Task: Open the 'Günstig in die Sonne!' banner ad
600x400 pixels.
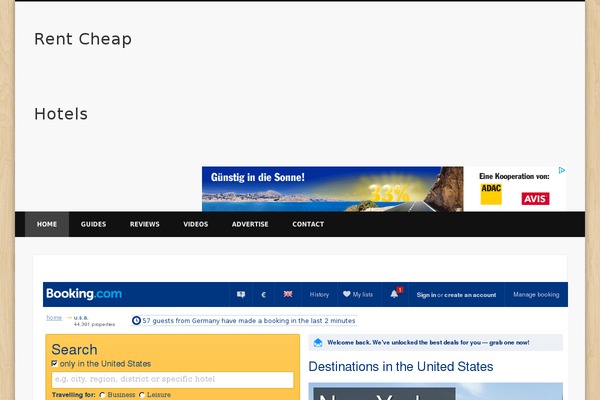Action: 333,189
